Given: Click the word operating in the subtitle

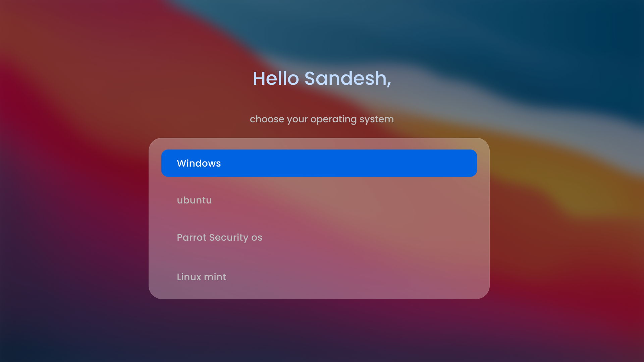Looking at the screenshot, I should (x=333, y=120).
